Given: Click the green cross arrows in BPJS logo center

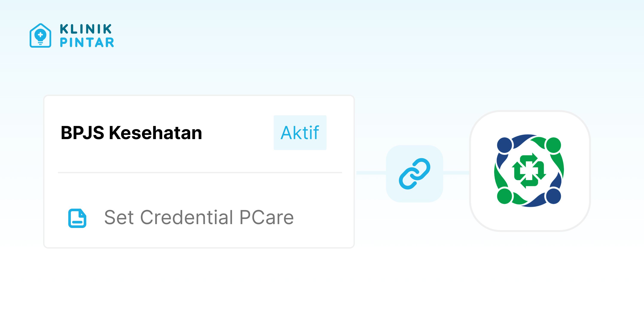Looking at the screenshot, I should 529,170.
